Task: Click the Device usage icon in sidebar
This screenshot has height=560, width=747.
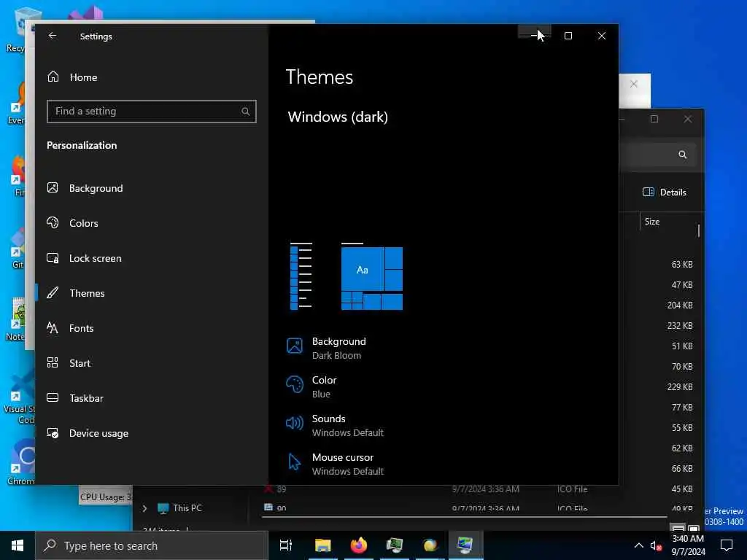Action: 53,433
